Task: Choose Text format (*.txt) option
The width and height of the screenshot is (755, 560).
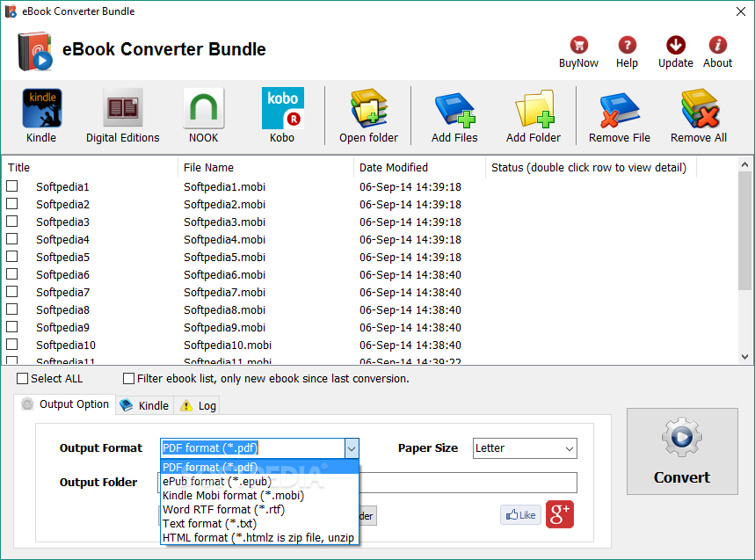Action: 259,523
